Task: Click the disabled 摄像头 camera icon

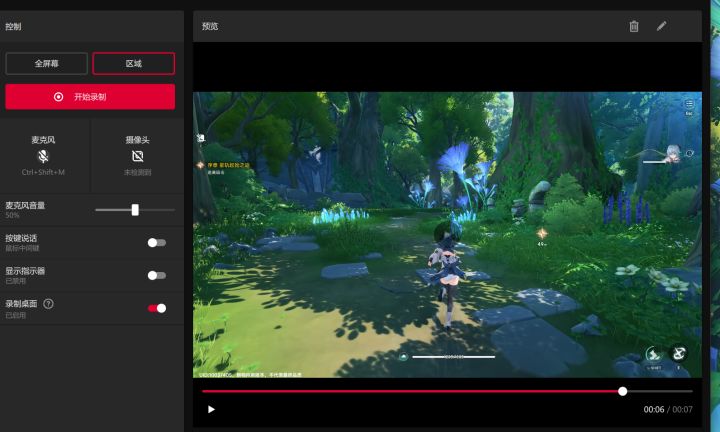Action: [137, 156]
